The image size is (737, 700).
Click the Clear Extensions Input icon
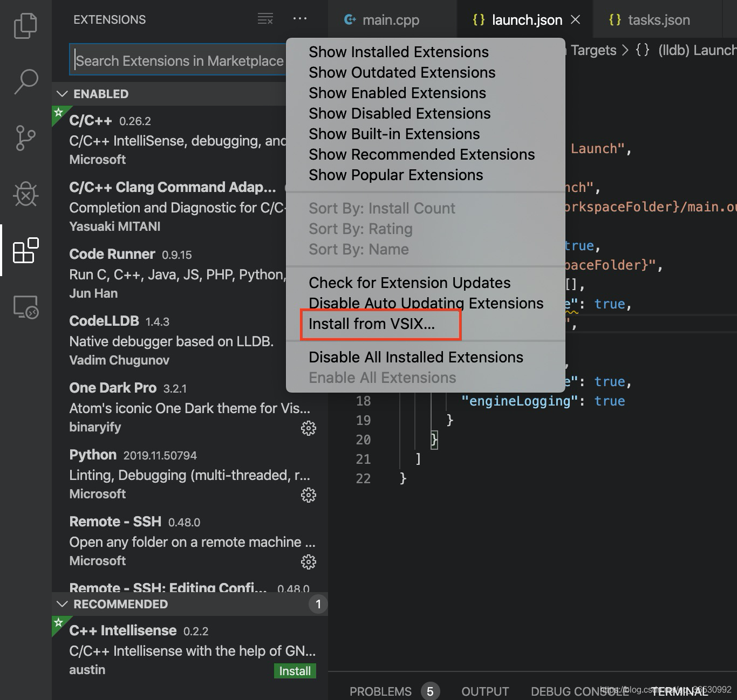(x=265, y=19)
